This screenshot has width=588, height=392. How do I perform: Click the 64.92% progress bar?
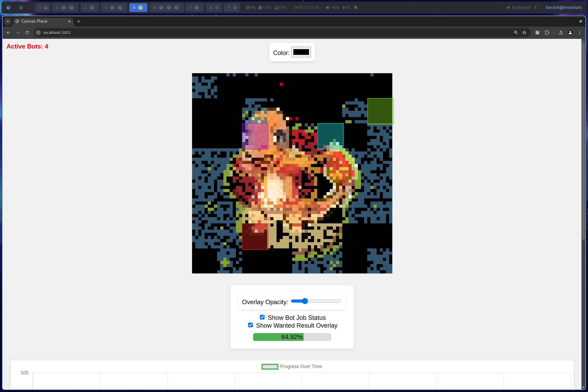292,337
